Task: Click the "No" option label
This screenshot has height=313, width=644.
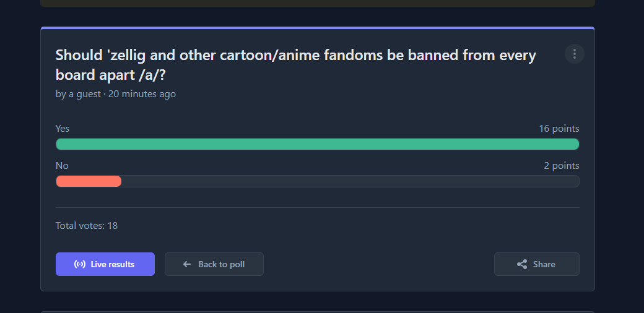Action: [x=62, y=166]
